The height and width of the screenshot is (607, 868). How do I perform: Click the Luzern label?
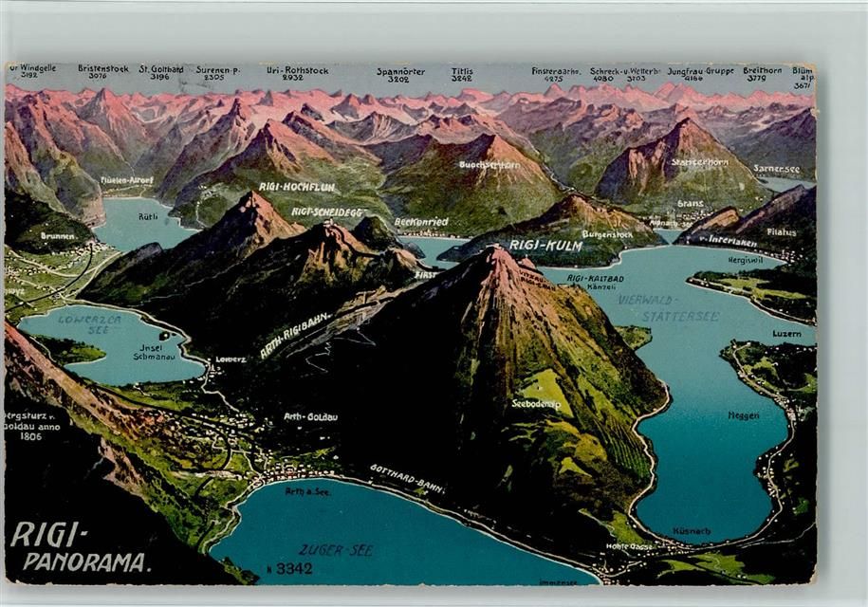pos(786,334)
